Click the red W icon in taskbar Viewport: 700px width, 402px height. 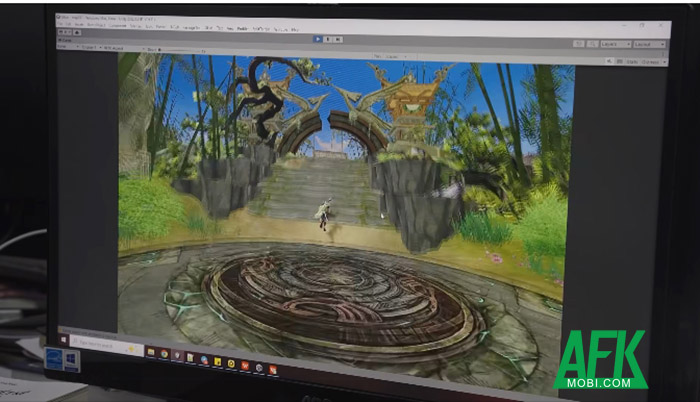pyautogui.click(x=245, y=365)
